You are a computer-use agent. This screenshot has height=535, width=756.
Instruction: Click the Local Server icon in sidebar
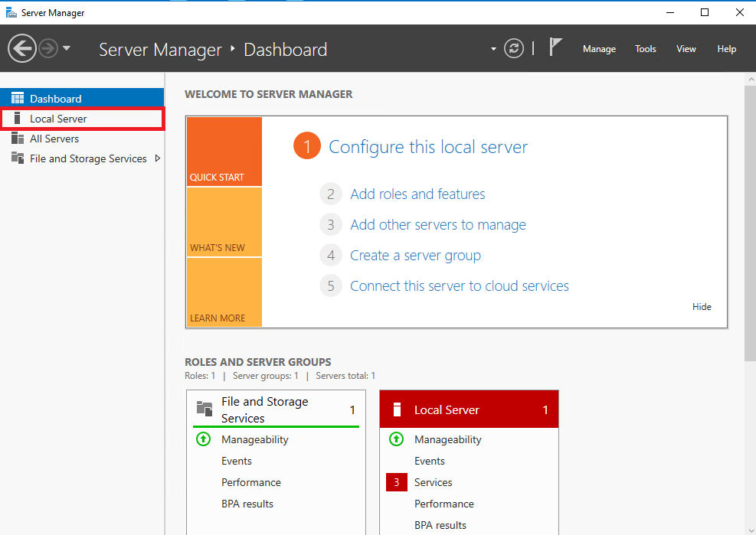click(x=18, y=118)
